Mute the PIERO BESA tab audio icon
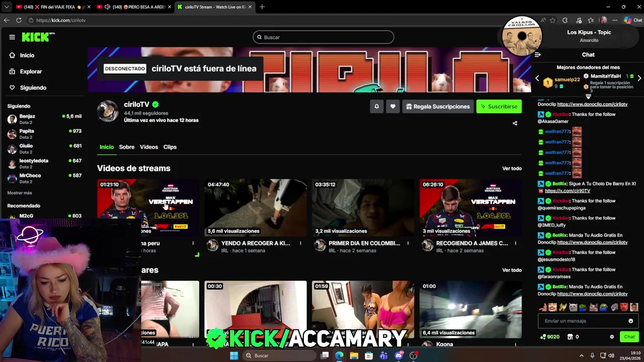The image size is (644, 362). (x=107, y=7)
